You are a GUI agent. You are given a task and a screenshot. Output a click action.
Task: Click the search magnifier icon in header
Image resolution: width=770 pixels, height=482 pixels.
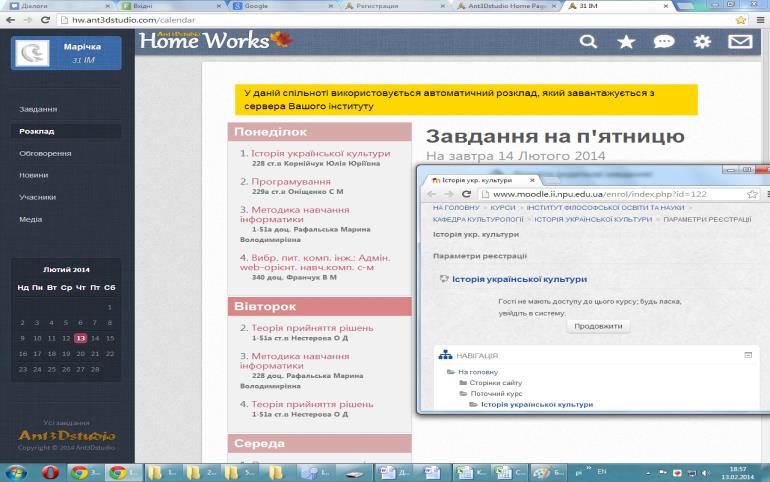coord(589,42)
